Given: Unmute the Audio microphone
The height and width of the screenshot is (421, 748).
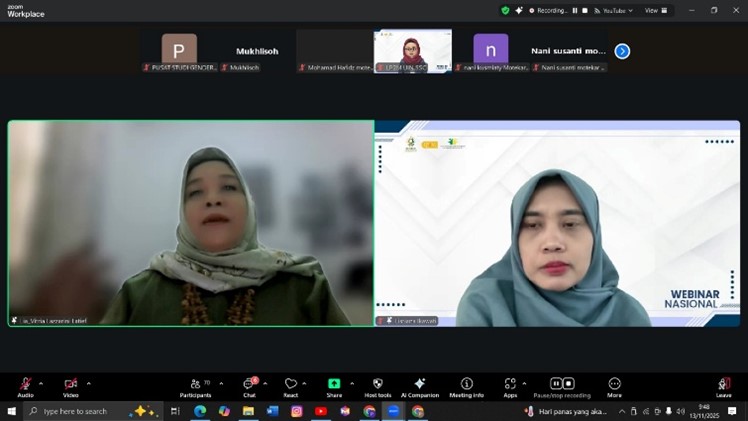Looking at the screenshot, I should tap(25, 385).
